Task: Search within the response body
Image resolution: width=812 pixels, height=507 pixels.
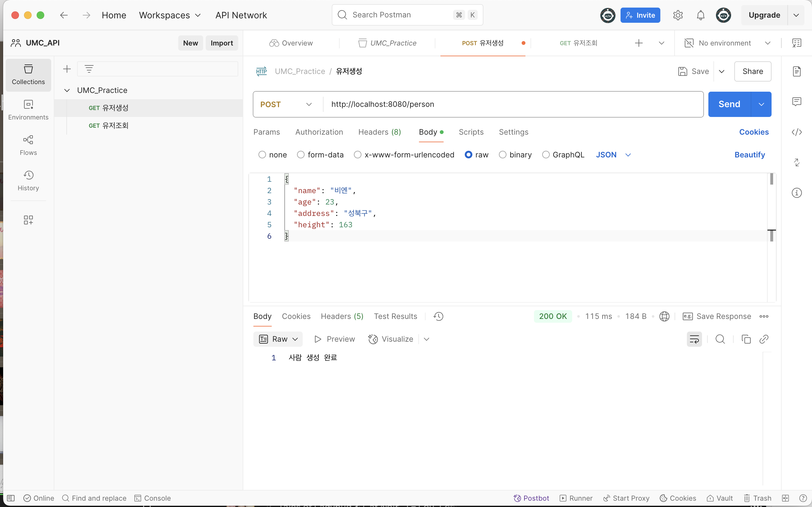Action: coord(720,339)
